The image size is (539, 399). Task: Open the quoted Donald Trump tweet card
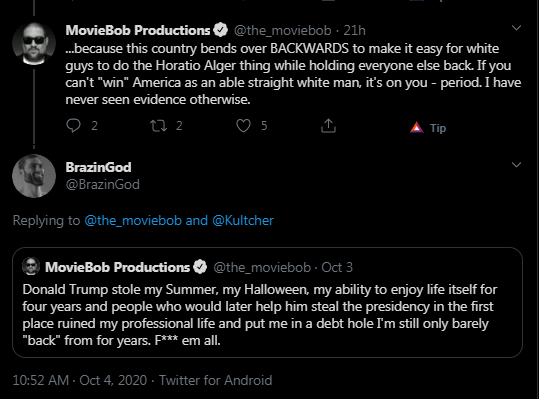[267, 302]
